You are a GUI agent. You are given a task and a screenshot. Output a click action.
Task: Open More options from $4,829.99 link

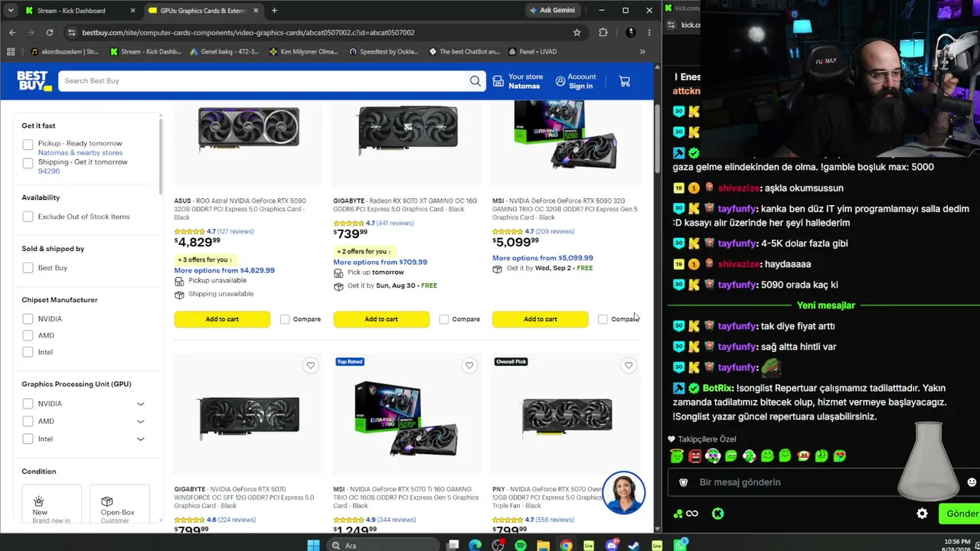point(224,270)
